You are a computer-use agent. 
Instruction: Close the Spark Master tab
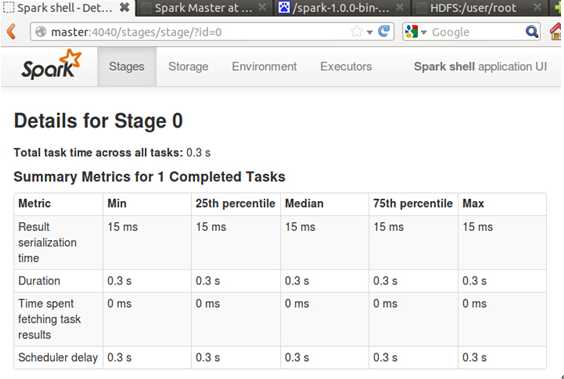(262, 7)
